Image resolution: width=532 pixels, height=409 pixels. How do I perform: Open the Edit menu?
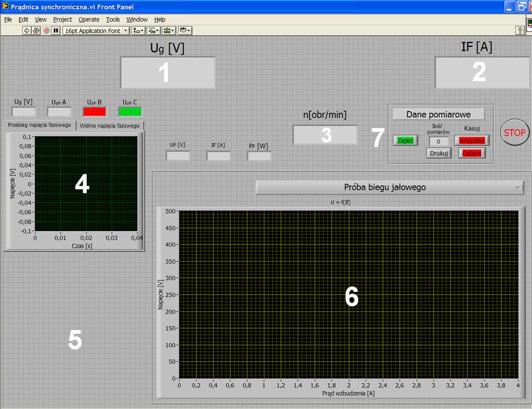(23, 19)
